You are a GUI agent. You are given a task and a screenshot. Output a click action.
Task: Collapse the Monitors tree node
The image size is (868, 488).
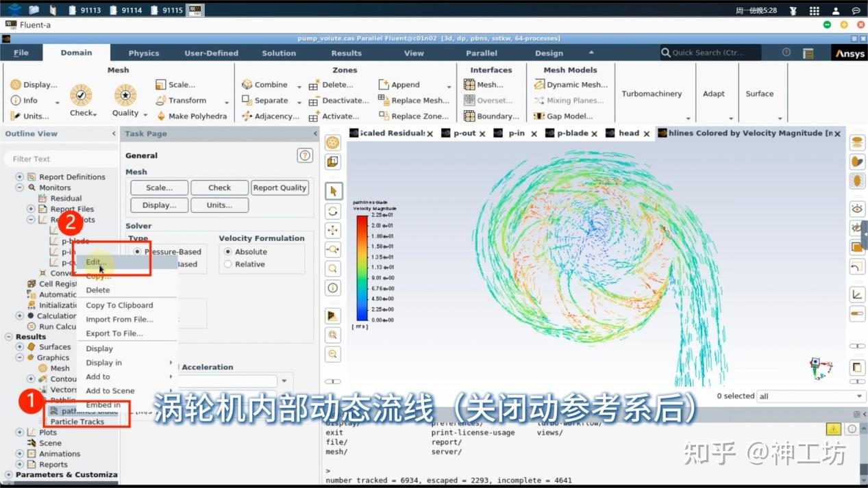(20, 188)
